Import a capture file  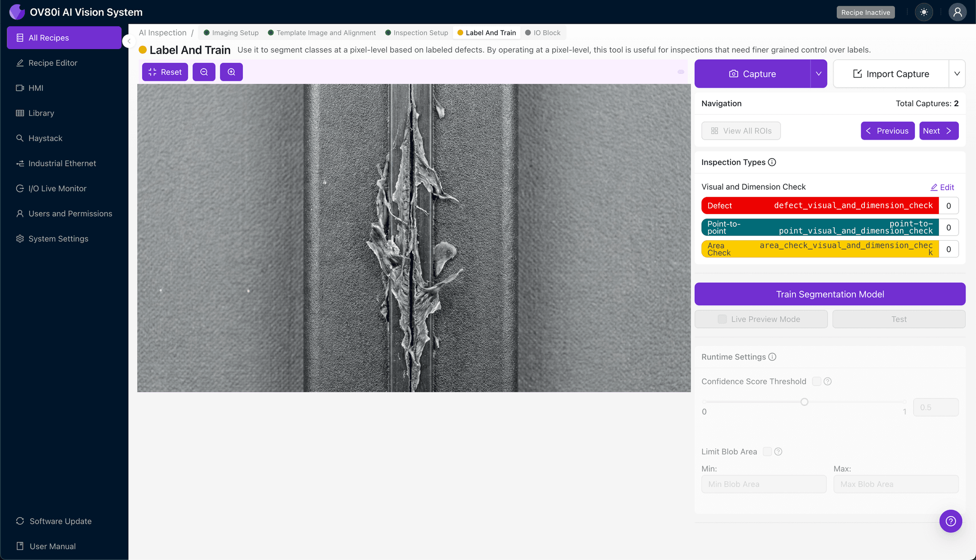pyautogui.click(x=891, y=74)
